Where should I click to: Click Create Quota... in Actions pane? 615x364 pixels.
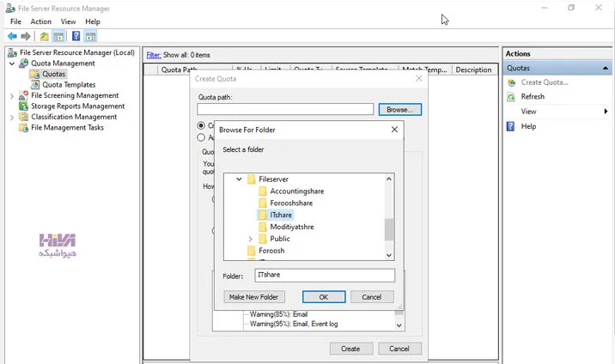(x=545, y=82)
